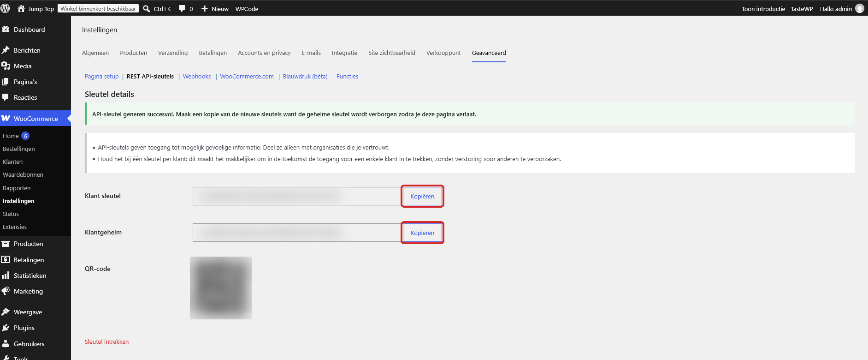868x360 pixels.
Task: Open the Jump Top site home icon
Action: click(x=21, y=8)
